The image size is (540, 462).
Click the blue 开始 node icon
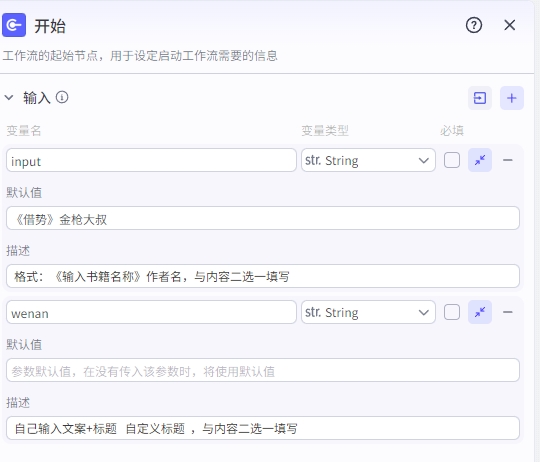coord(14,25)
